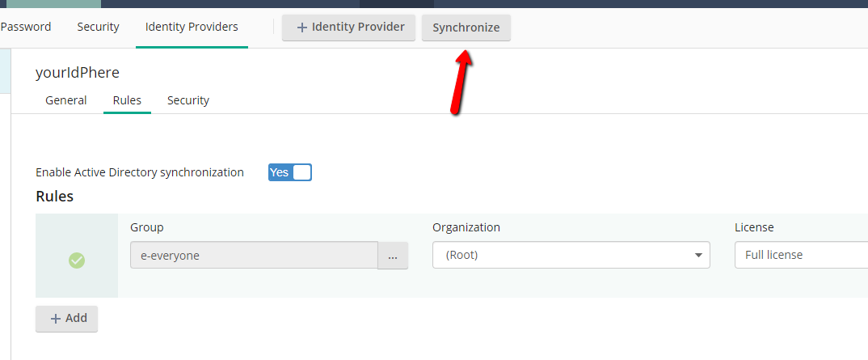Click the Synchronize button
Screen dimensions: 868x360
coord(466,28)
